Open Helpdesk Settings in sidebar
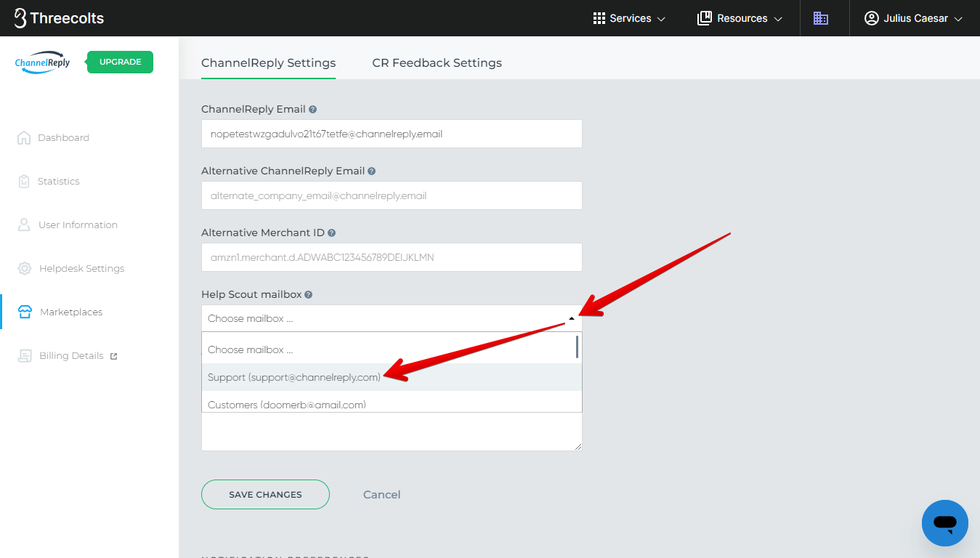The width and height of the screenshot is (980, 558). pyautogui.click(x=81, y=268)
